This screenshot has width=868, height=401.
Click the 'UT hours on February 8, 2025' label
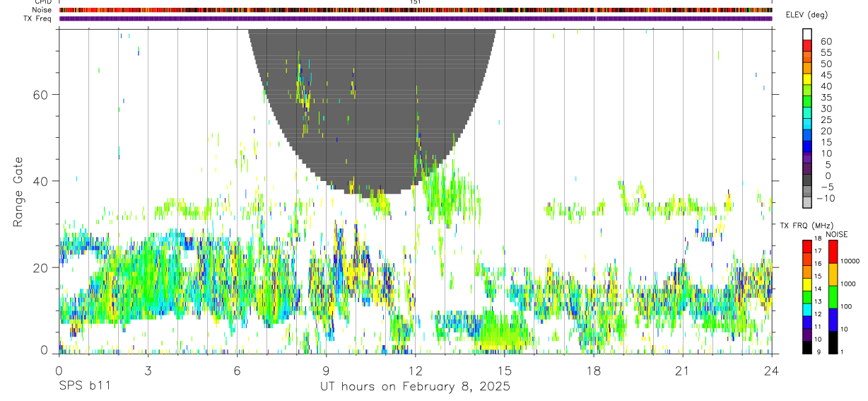pyautogui.click(x=415, y=387)
